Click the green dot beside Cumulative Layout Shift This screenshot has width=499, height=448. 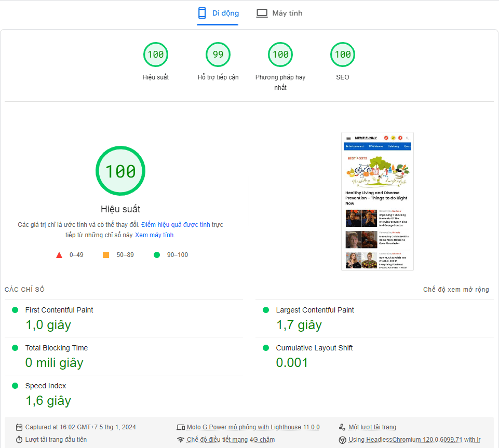(266, 348)
